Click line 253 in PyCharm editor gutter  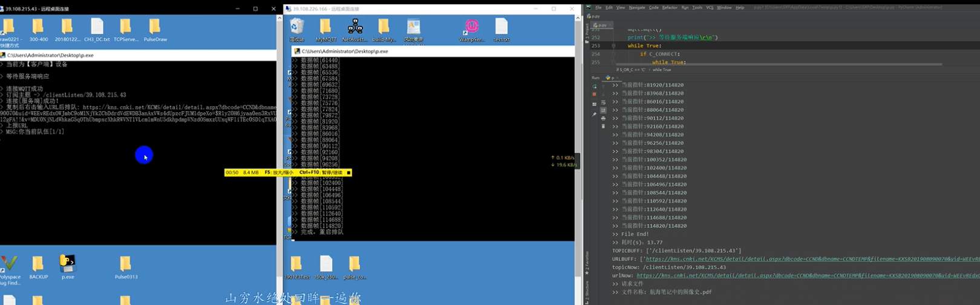coord(596,46)
